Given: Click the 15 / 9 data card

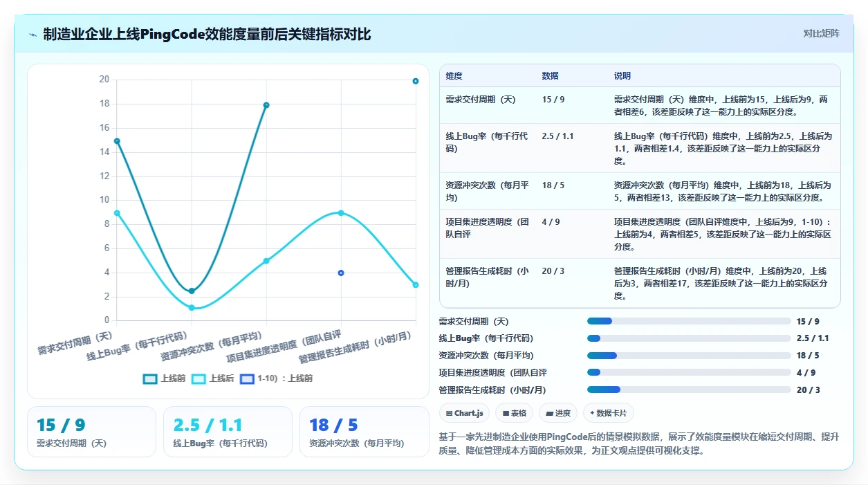Looking at the screenshot, I should [91, 432].
